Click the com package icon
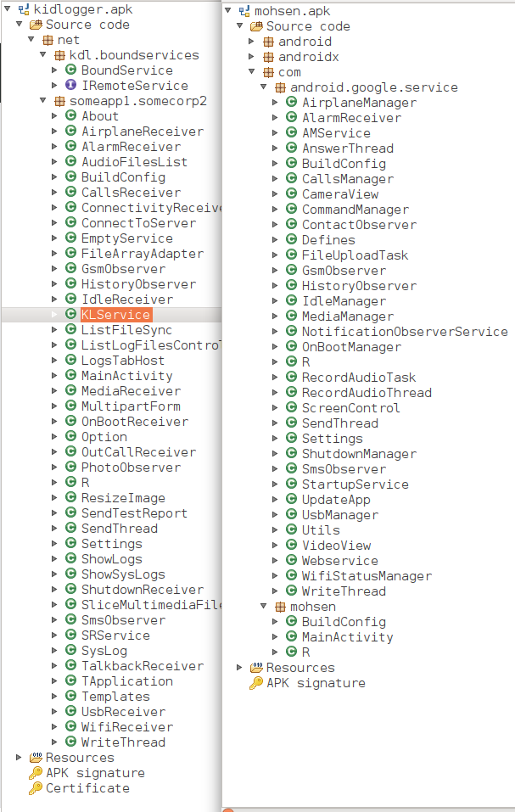Viewport: 515px width, 812px height. [x=268, y=72]
